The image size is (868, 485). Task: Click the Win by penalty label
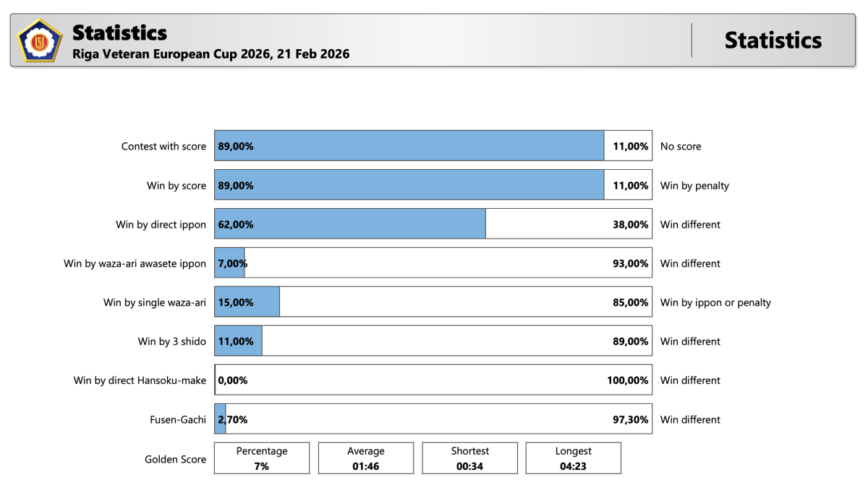(x=694, y=186)
